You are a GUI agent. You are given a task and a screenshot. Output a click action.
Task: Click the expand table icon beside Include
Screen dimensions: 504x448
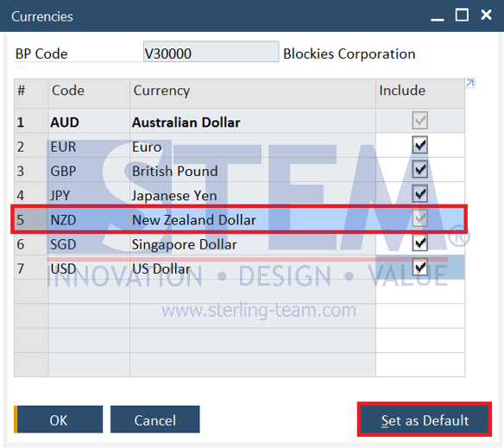click(470, 83)
